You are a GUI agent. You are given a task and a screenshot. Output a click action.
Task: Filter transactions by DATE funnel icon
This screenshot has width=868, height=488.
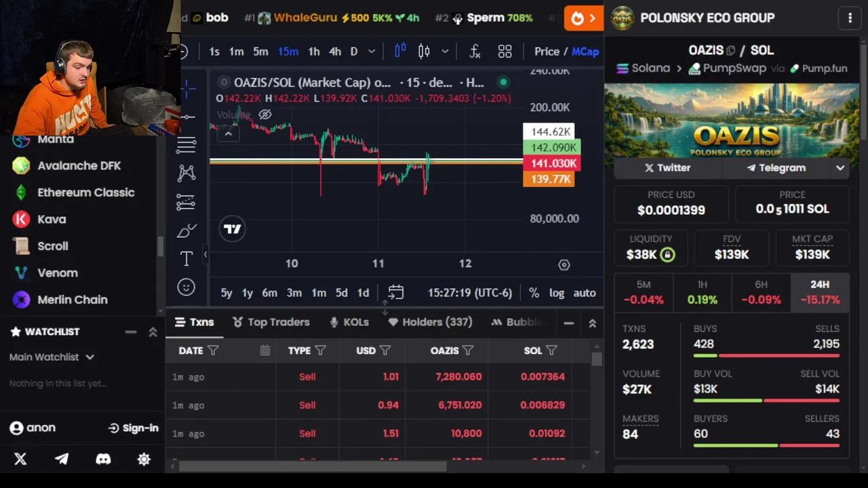point(213,350)
